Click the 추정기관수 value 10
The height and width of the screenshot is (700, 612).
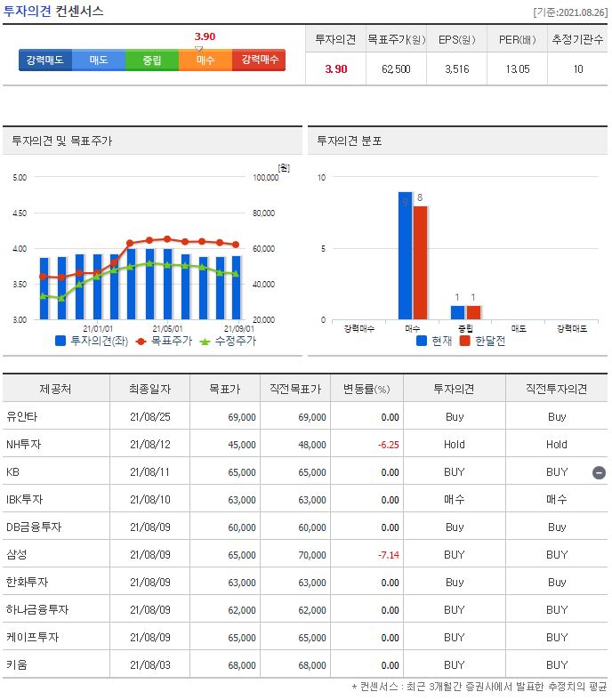coord(578,69)
